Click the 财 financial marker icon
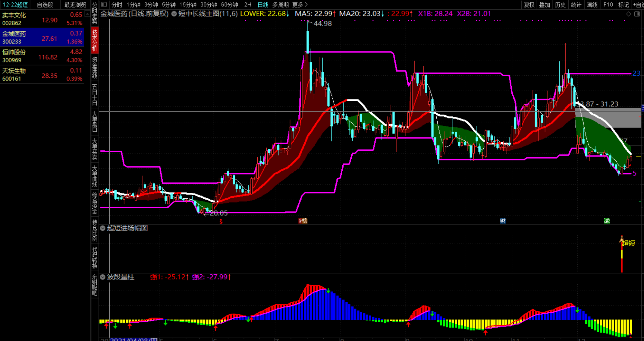 [503, 221]
